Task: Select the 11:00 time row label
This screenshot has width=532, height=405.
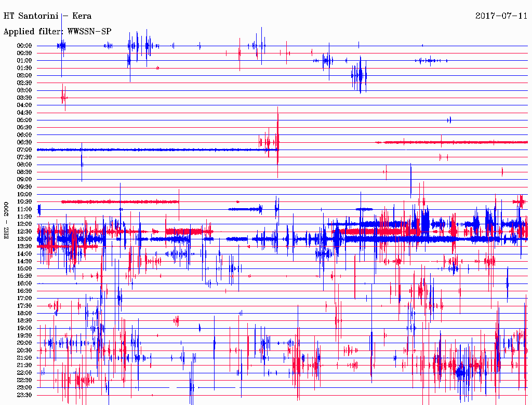Action: (24, 209)
